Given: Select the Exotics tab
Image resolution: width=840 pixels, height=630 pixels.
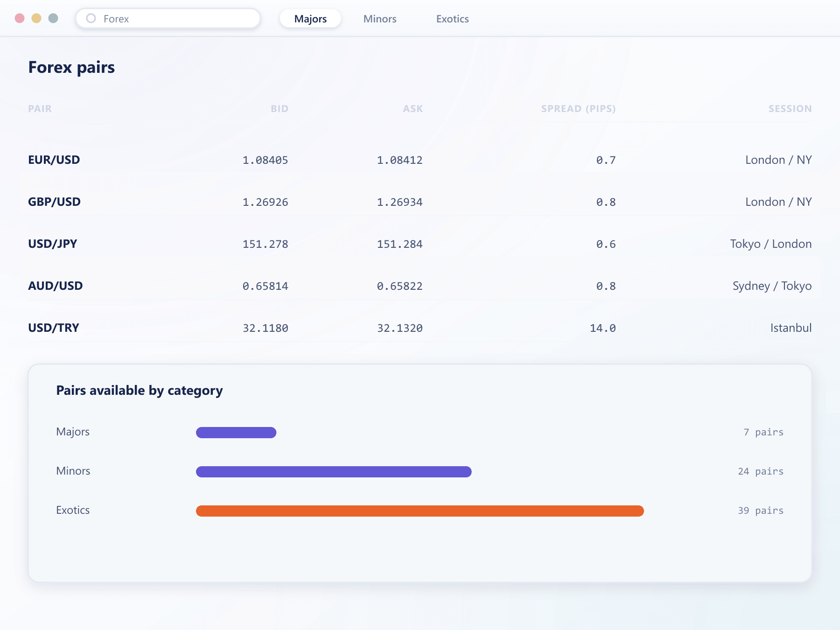Looking at the screenshot, I should pyautogui.click(x=452, y=19).
